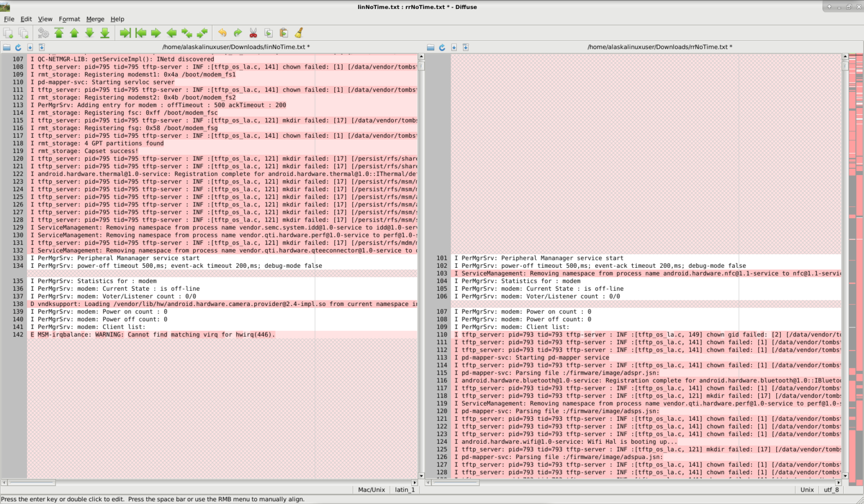Clear edits with the broom icon

pyautogui.click(x=299, y=33)
